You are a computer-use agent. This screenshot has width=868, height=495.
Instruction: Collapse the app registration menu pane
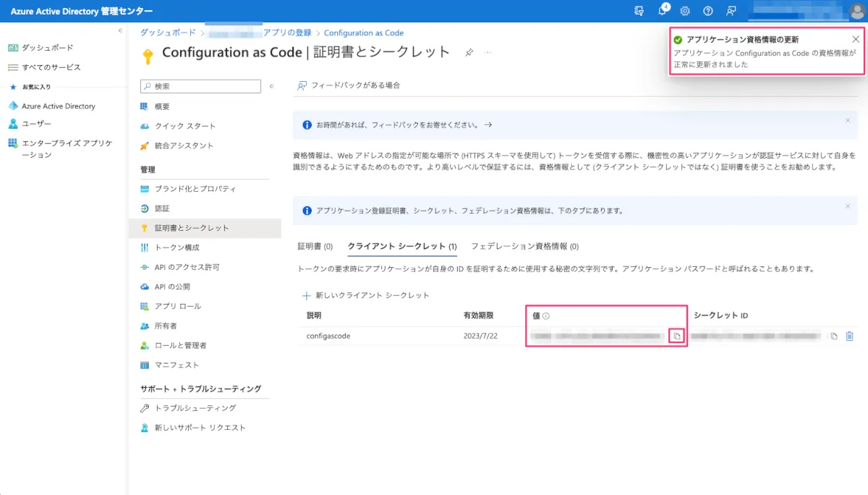pos(271,86)
